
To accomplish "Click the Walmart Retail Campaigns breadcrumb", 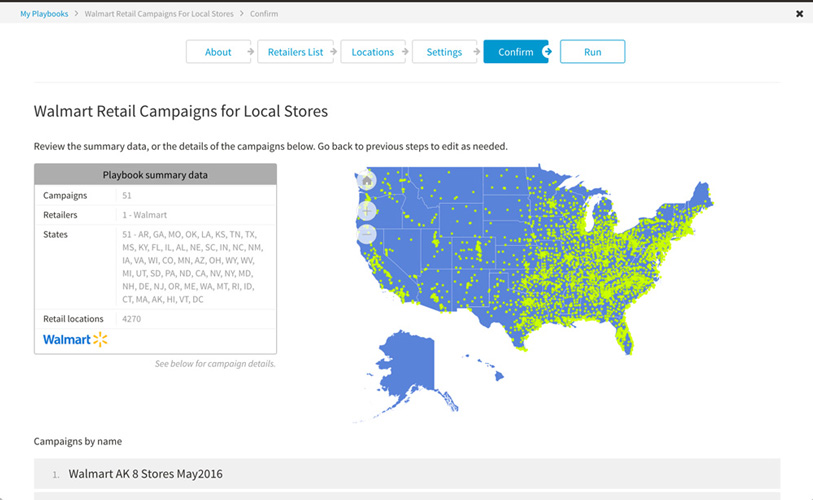I will (x=159, y=14).
